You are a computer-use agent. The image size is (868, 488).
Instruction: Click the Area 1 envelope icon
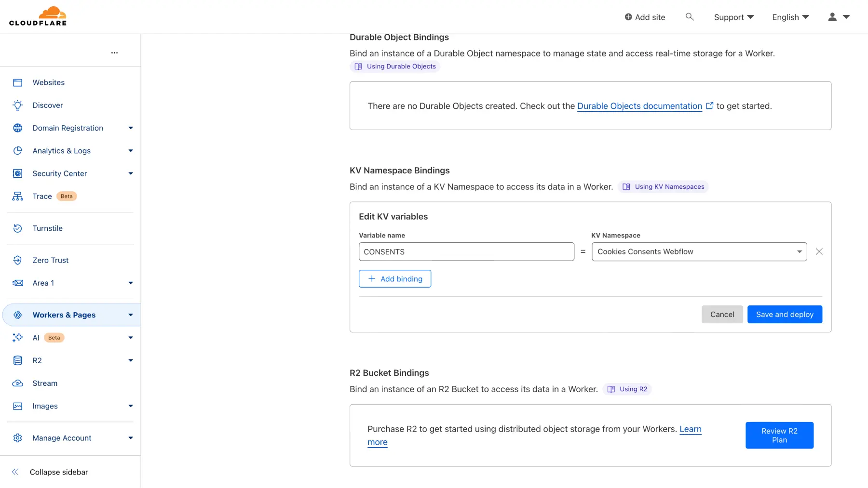click(18, 283)
